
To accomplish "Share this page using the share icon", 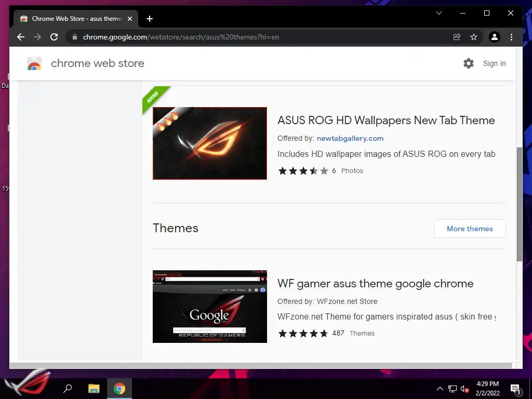I will pyautogui.click(x=457, y=37).
